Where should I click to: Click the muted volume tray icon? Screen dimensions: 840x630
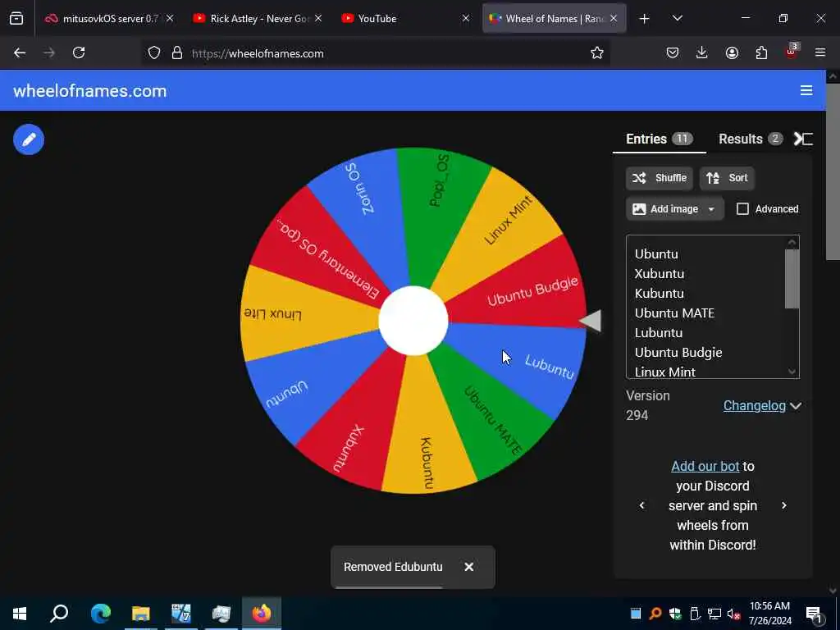tap(734, 614)
